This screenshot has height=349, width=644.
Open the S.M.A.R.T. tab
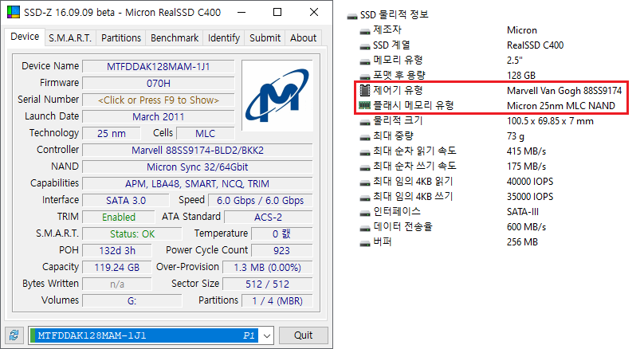click(70, 37)
